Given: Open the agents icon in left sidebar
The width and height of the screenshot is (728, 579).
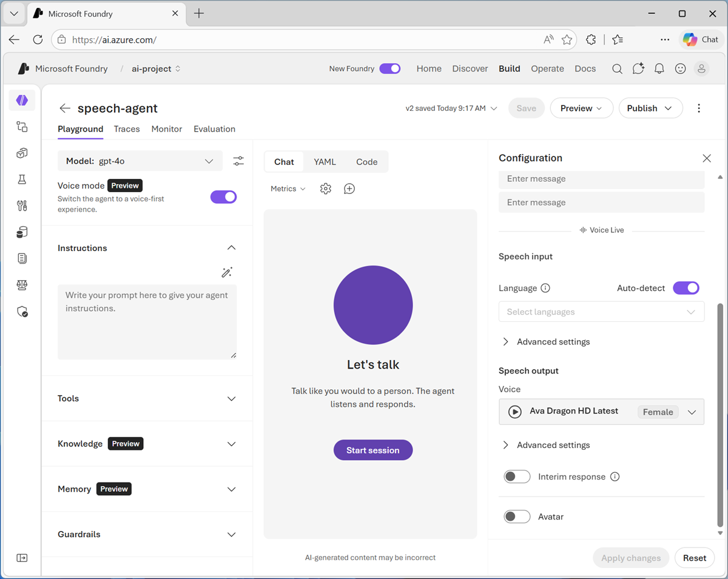Looking at the screenshot, I should [x=22, y=100].
